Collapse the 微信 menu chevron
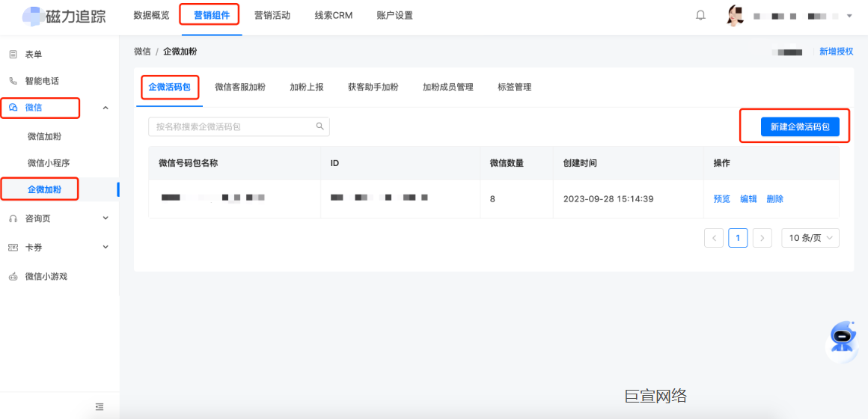Screen dimensions: 868x419 pyautogui.click(x=106, y=108)
